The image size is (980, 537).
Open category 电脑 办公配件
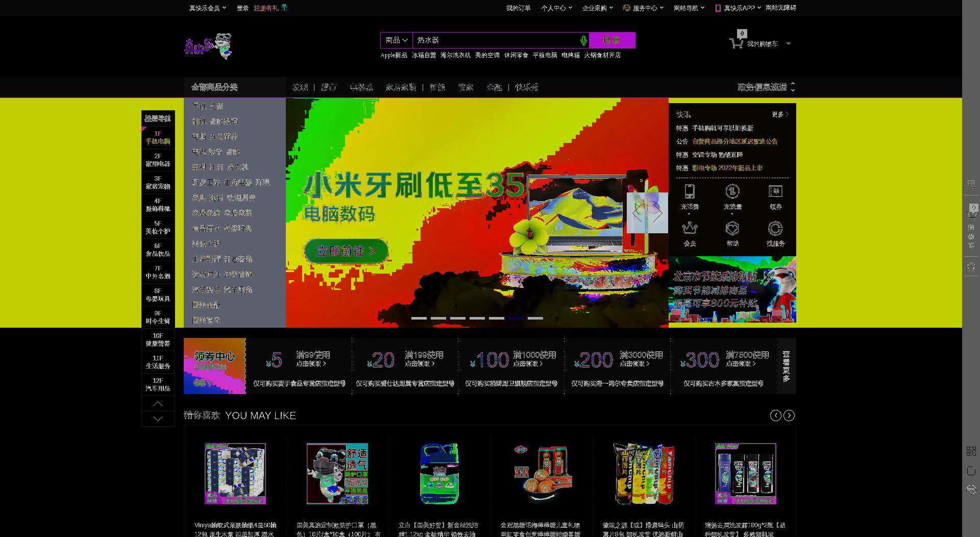click(x=215, y=136)
